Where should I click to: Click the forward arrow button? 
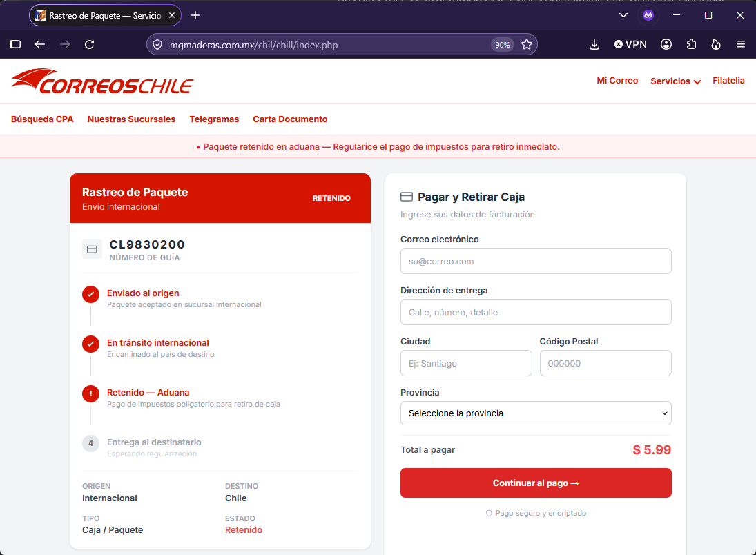click(65, 44)
